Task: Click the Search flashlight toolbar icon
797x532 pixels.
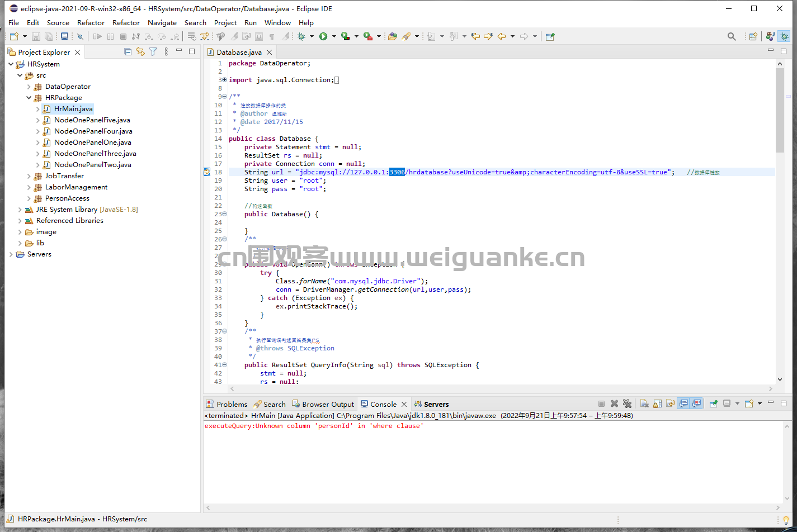Action: pos(406,36)
